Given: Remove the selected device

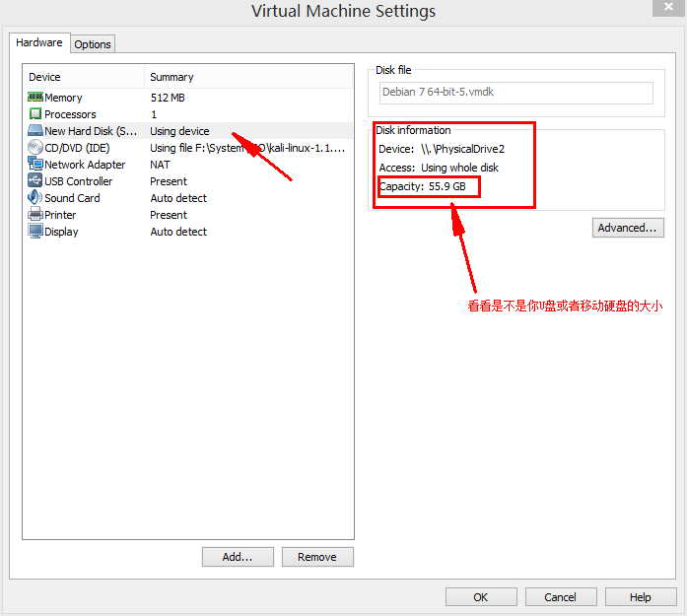Looking at the screenshot, I should (317, 557).
